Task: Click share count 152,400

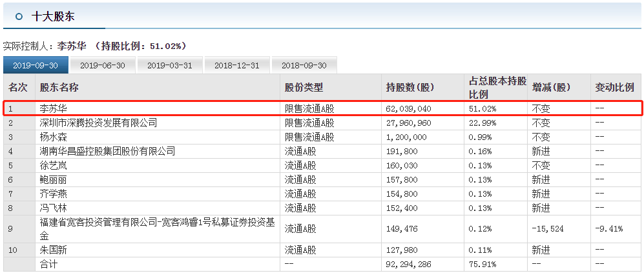Action: [402, 208]
